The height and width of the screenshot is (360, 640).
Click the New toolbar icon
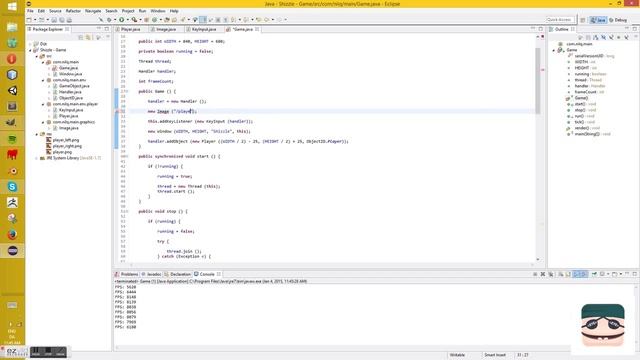click(x=29, y=20)
